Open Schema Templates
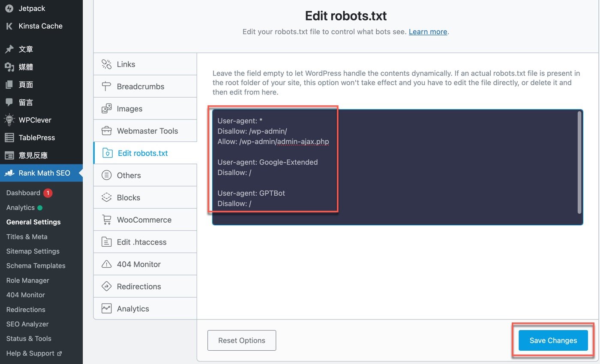Screen dimensions: 600x364 coord(36,266)
